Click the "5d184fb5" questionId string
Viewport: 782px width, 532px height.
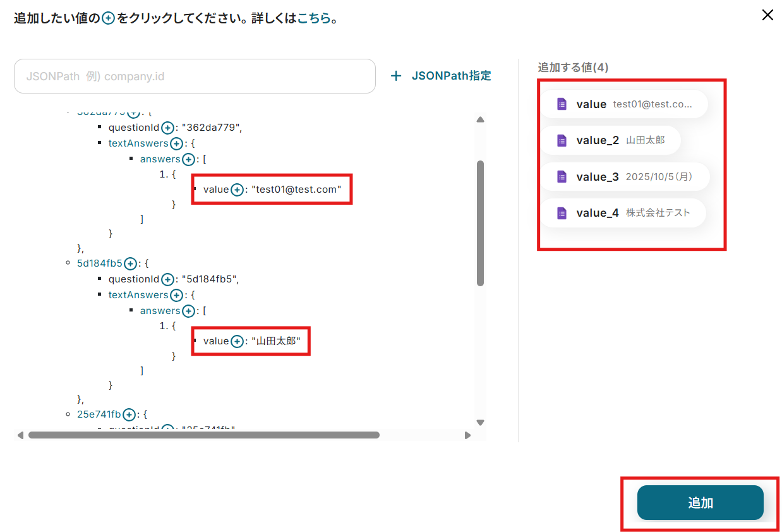210,279
